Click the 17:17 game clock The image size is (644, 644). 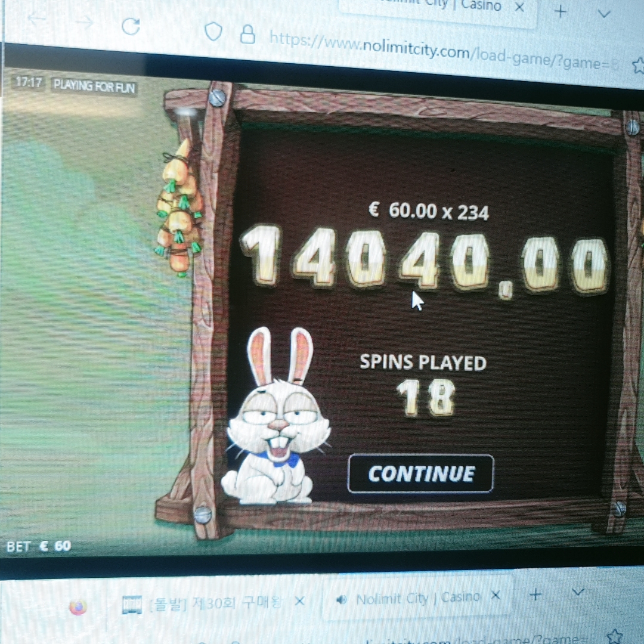pyautogui.click(x=29, y=82)
